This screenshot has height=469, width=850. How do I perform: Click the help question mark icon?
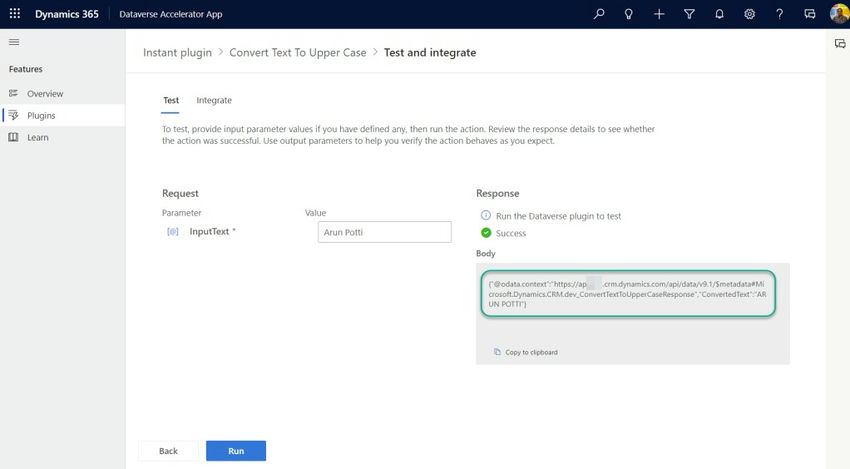point(779,14)
